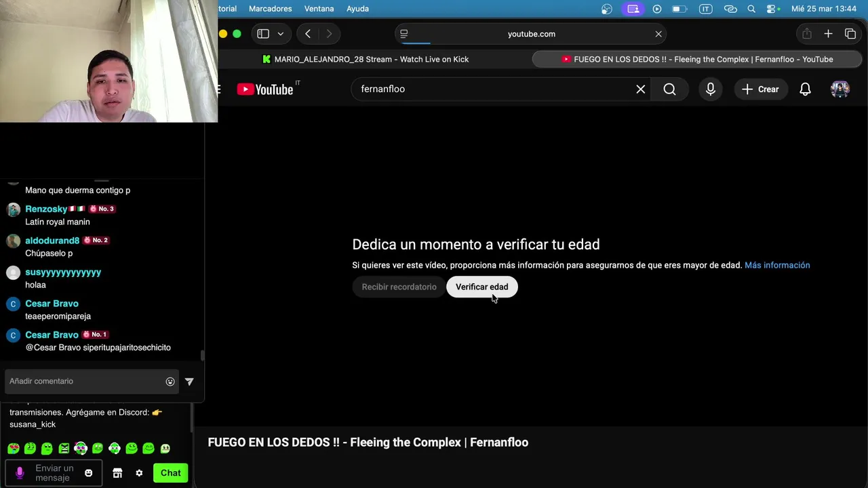
Task: Select the FUEGO EN LOS DEDOS YouTube tab
Action: [x=698, y=59]
